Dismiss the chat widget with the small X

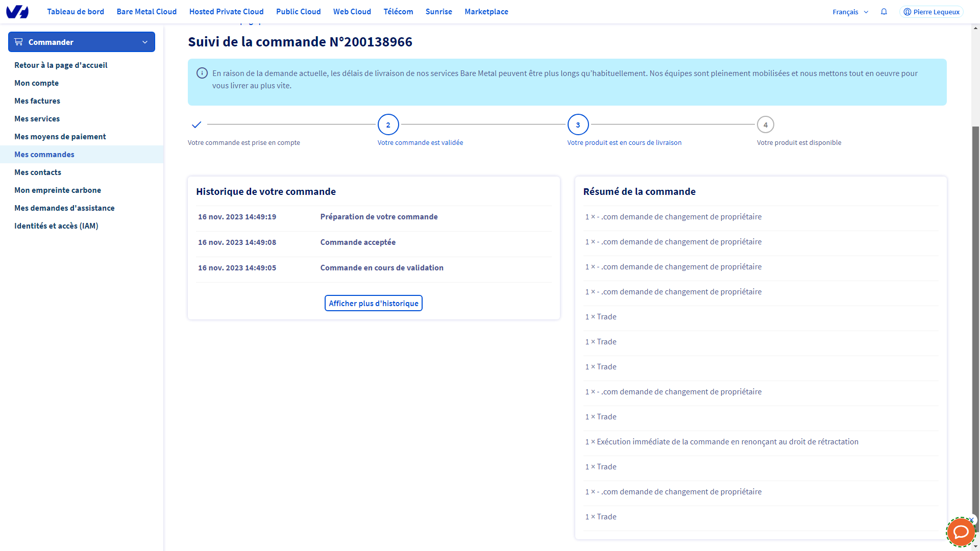point(972,520)
